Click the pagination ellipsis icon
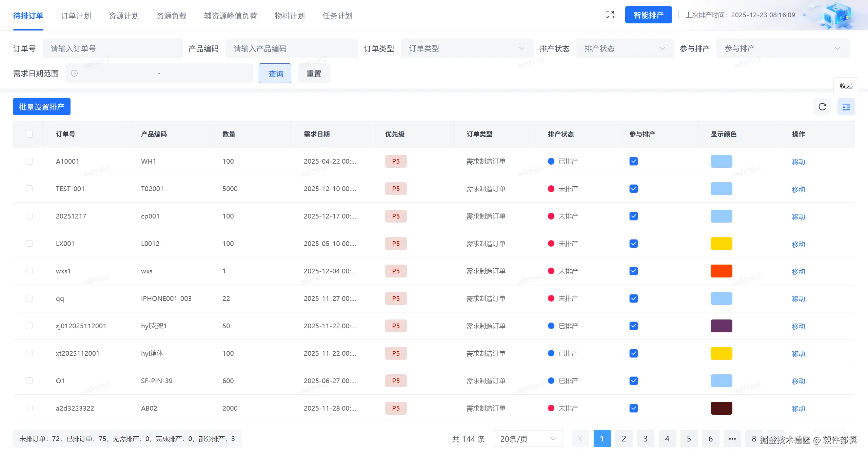 tap(732, 439)
